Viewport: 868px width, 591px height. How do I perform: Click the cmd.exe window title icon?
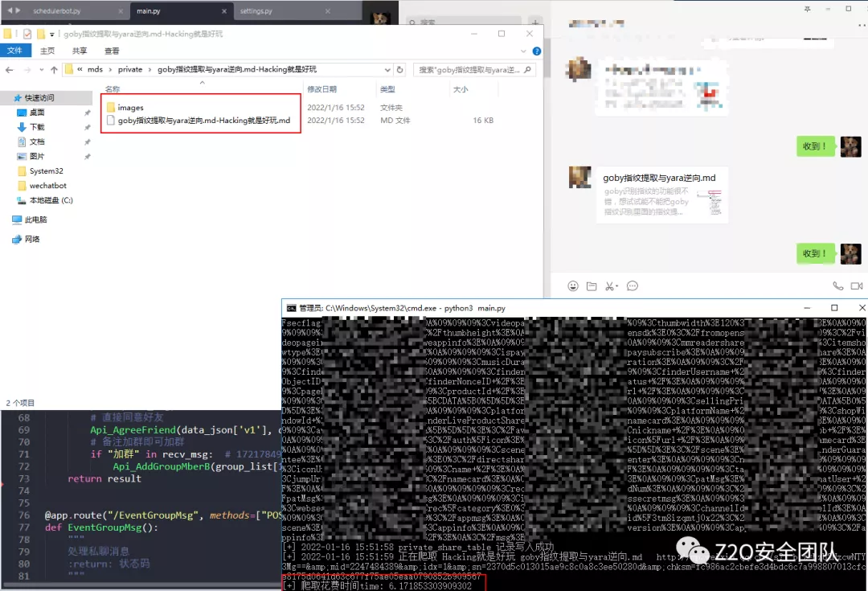291,308
